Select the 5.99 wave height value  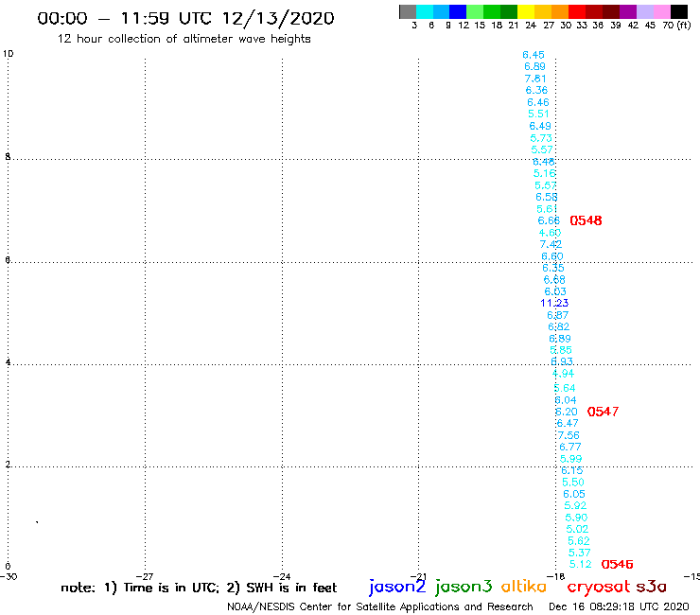[571, 459]
